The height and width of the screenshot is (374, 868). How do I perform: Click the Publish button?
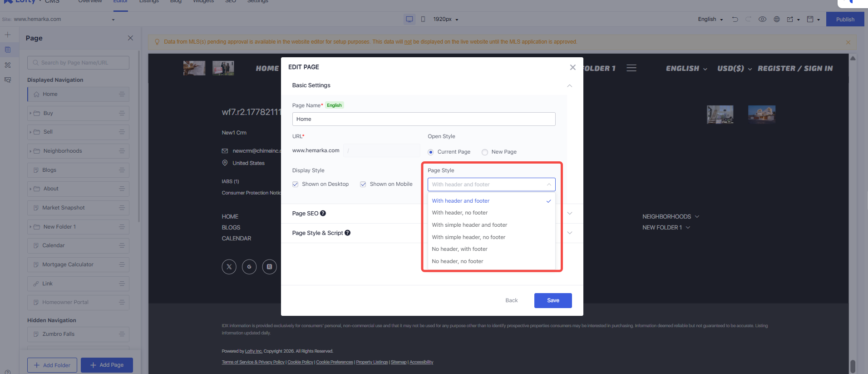tap(845, 19)
